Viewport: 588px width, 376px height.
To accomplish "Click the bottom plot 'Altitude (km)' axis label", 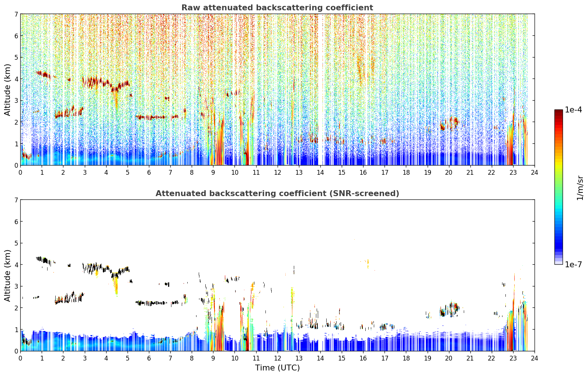I will click(x=8, y=275).
